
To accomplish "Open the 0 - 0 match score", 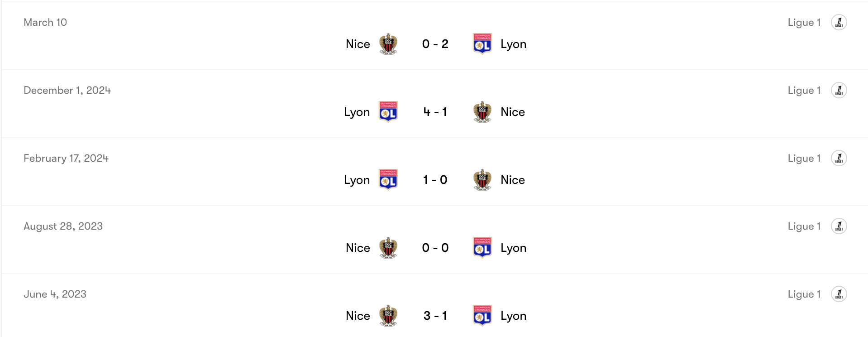I will pos(435,248).
